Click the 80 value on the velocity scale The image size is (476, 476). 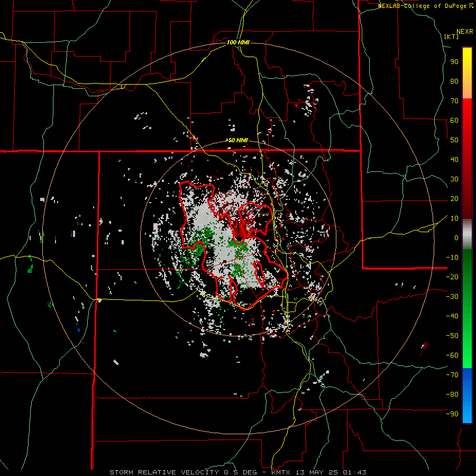[x=454, y=81]
